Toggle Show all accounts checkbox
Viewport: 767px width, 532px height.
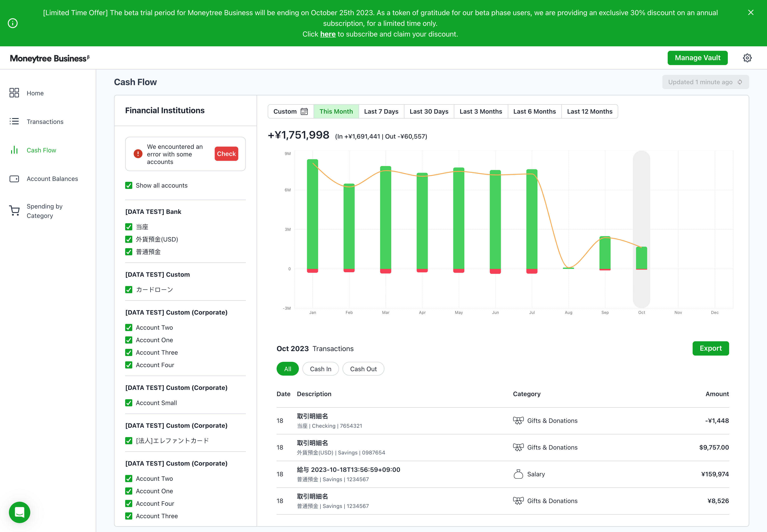129,185
